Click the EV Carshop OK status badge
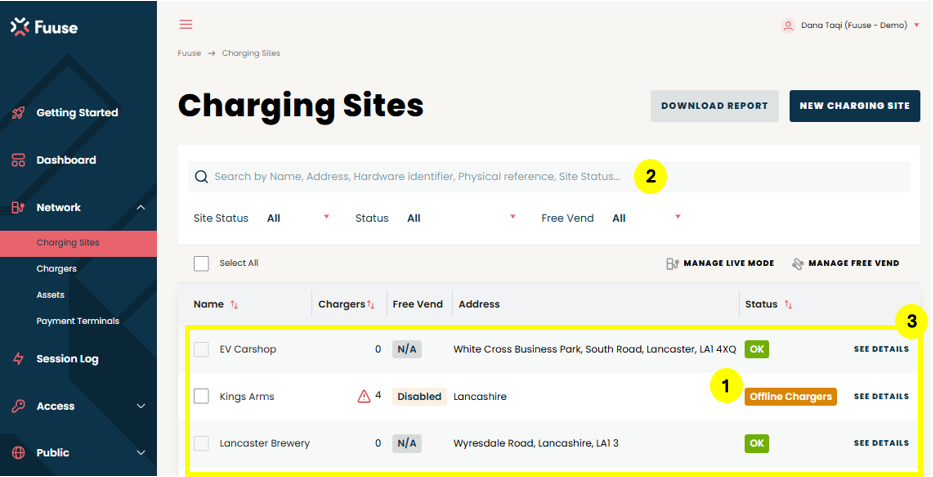933x477 pixels. click(x=756, y=349)
